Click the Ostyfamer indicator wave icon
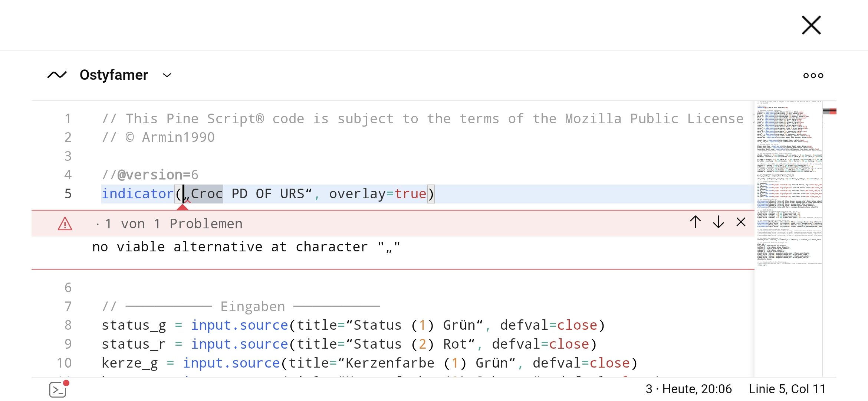 pos(57,75)
